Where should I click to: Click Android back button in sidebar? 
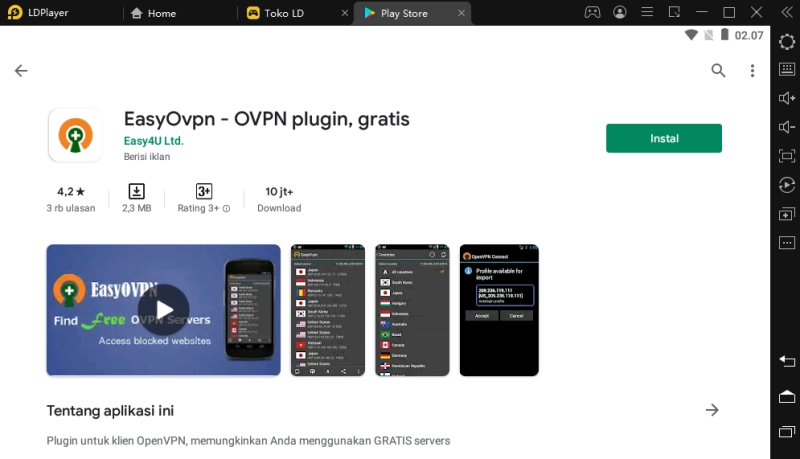(786, 362)
